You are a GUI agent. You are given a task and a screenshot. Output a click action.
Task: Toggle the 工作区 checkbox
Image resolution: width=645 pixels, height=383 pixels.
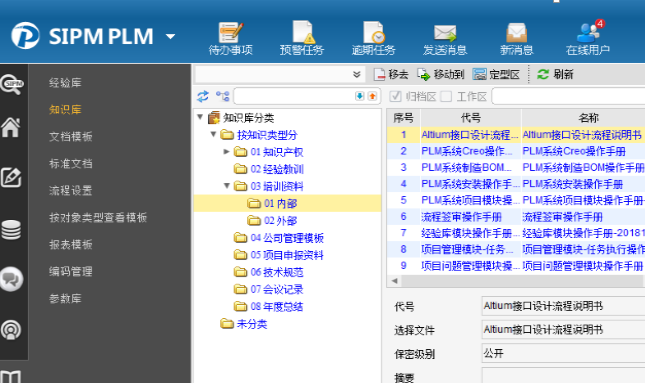[446, 96]
